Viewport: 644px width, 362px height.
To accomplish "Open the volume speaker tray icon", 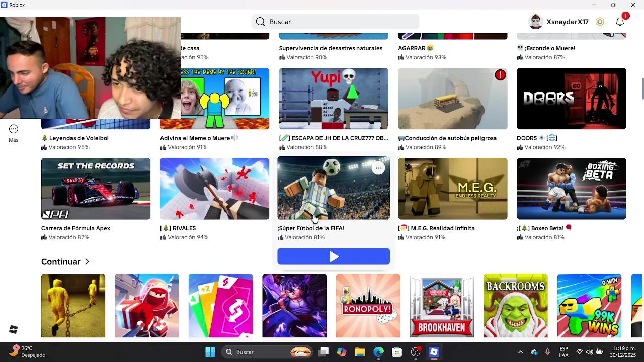I will click(589, 352).
